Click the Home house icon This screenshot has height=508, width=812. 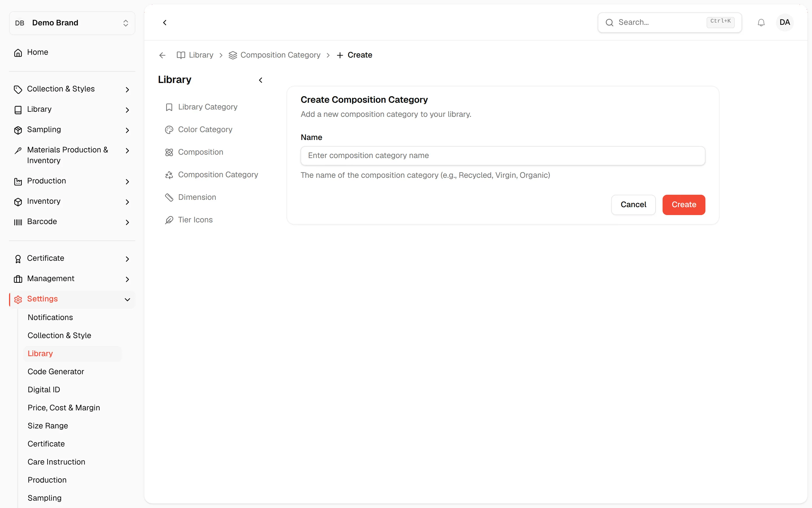(x=18, y=52)
